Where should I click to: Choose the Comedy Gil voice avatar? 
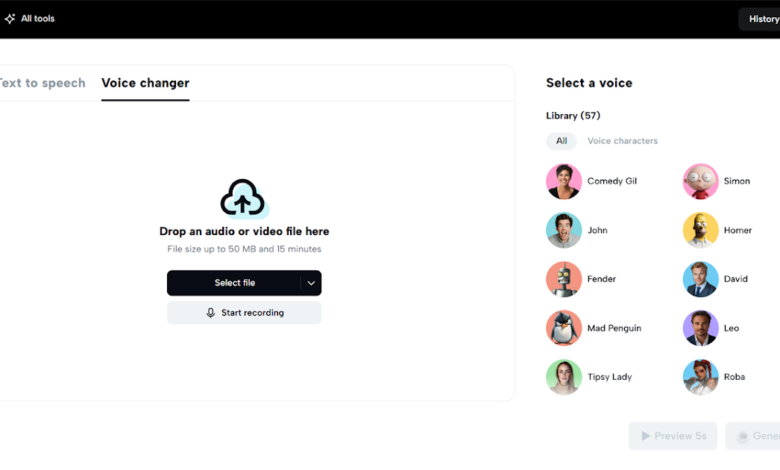(564, 182)
